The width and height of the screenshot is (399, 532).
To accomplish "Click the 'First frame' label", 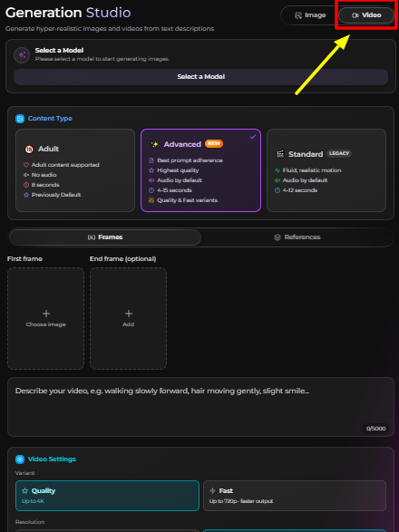I will pos(24,259).
